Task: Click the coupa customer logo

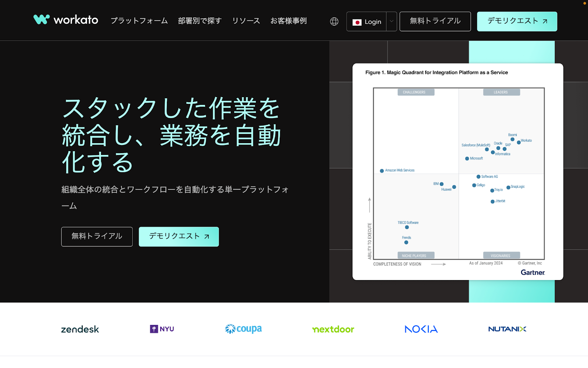Action: 243,329
